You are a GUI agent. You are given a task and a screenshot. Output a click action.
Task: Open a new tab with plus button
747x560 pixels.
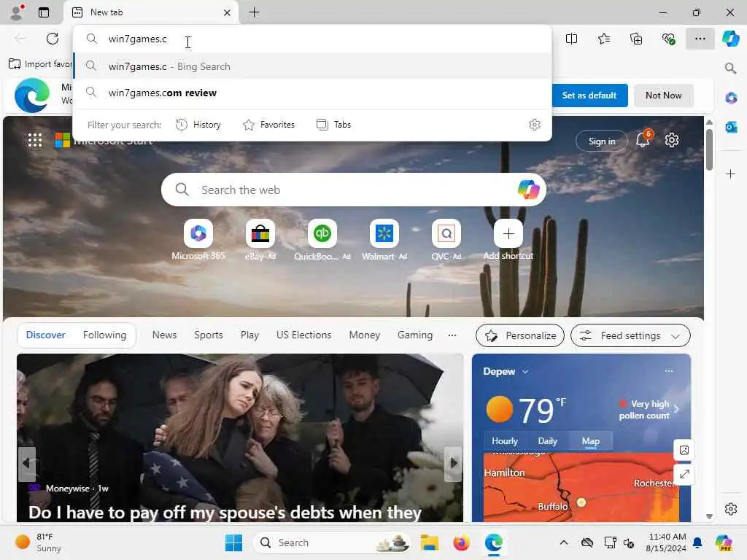click(x=255, y=12)
